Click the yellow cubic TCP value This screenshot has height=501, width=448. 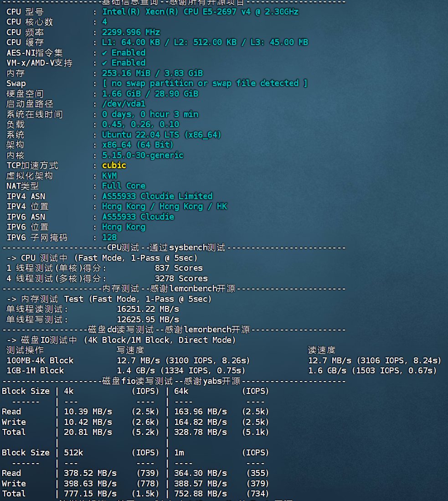(x=114, y=165)
